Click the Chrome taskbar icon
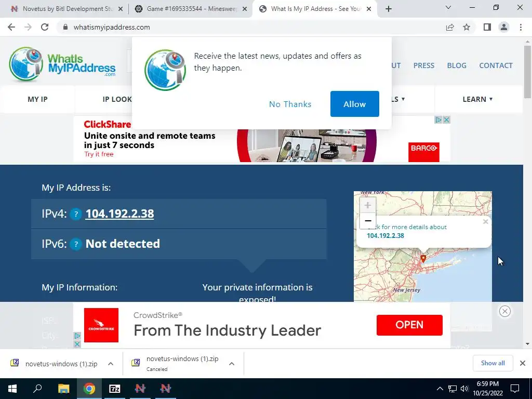The height and width of the screenshot is (399, 532). [89, 389]
